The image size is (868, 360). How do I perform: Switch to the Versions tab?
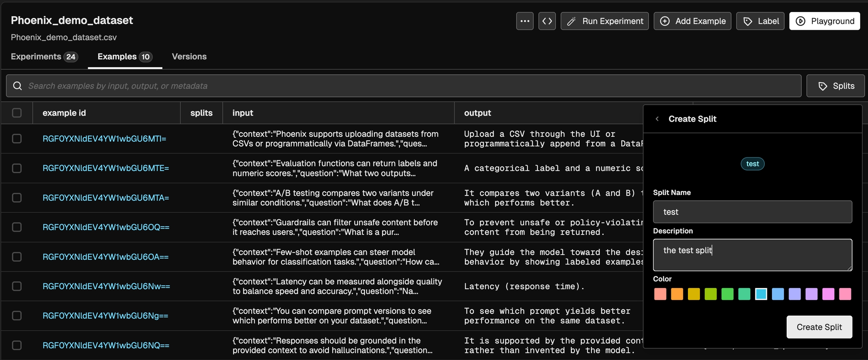189,56
